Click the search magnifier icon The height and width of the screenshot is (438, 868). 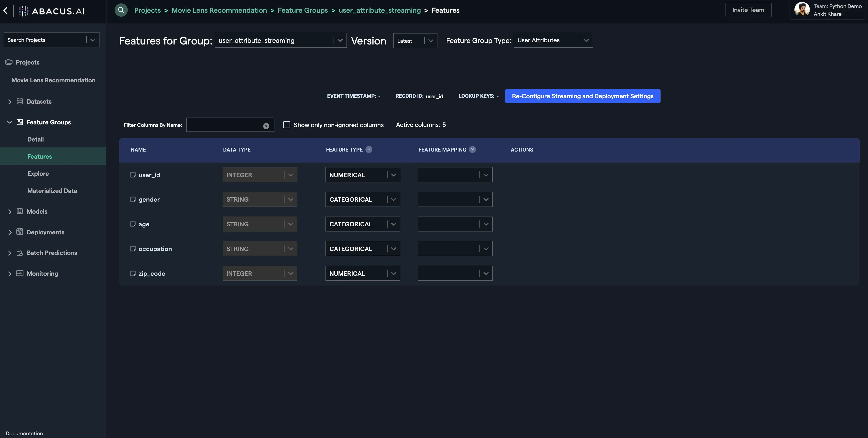(121, 10)
